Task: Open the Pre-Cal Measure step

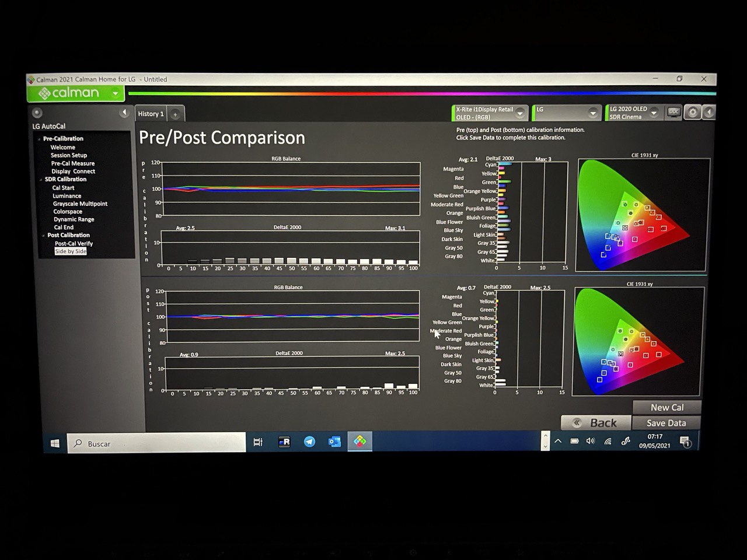Action: click(x=72, y=163)
